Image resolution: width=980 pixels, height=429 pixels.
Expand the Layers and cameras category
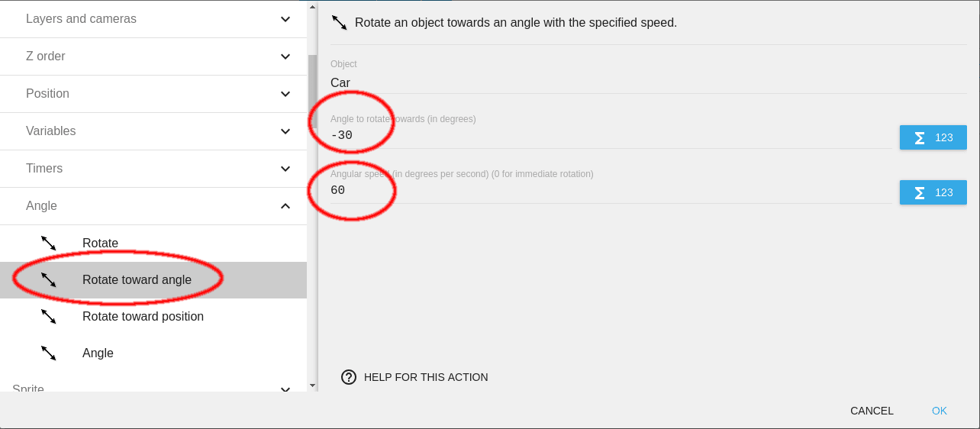pos(285,19)
